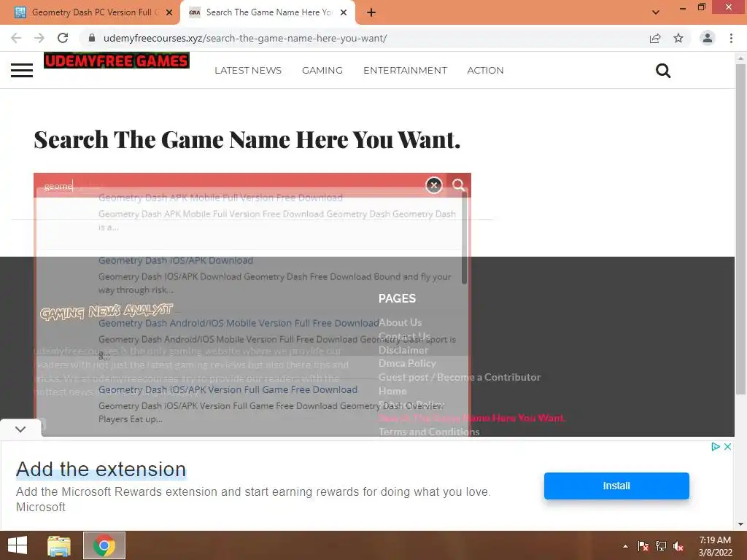Click the Gaming News Analyst footer logo
Viewport: 747px width, 560px height.
[107, 311]
